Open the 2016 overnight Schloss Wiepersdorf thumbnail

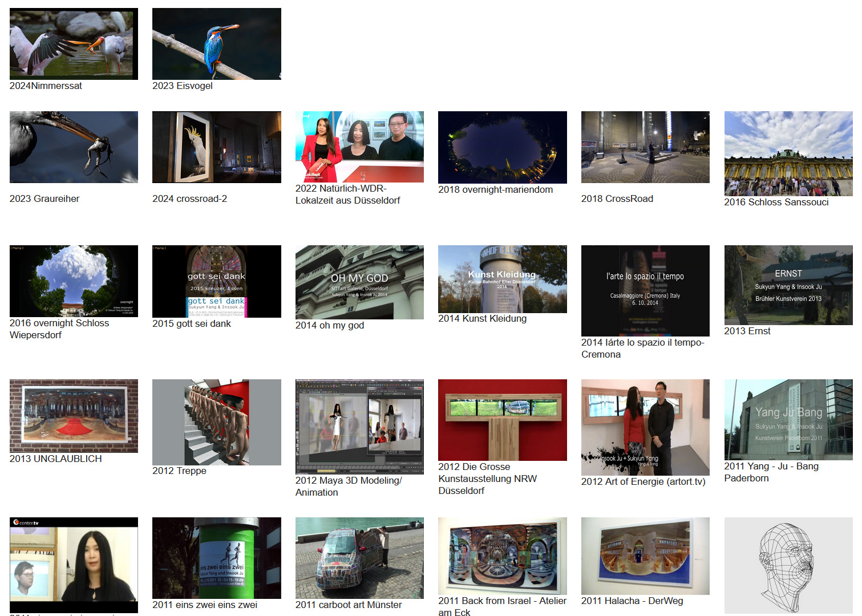point(74,281)
